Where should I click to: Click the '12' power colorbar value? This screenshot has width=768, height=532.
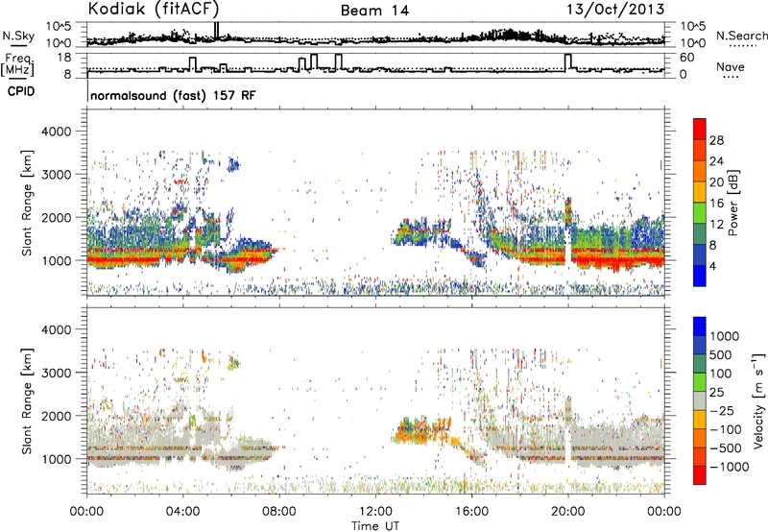coord(716,225)
